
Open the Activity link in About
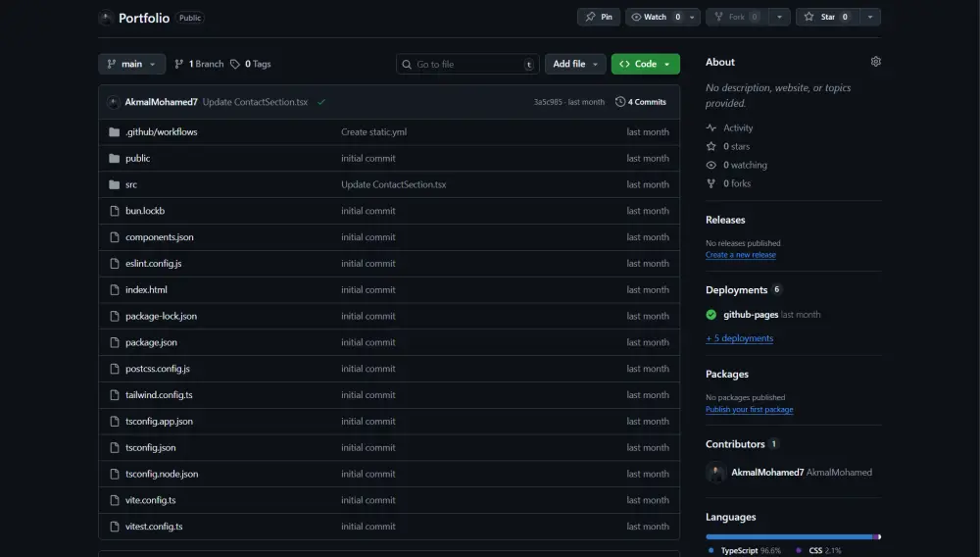click(x=738, y=127)
